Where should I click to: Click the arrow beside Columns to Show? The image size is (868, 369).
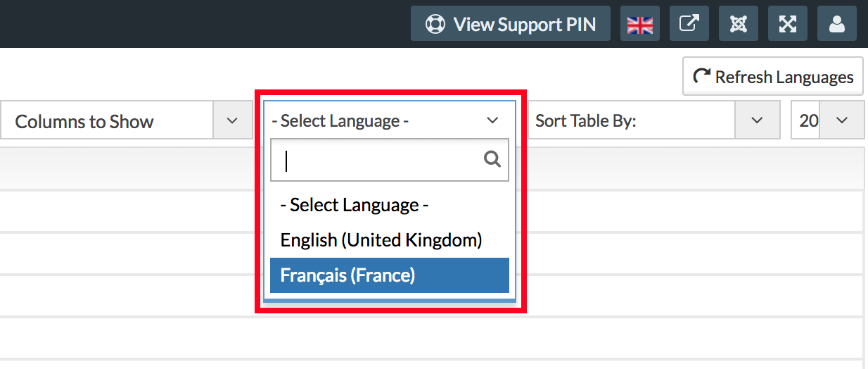pos(233,120)
